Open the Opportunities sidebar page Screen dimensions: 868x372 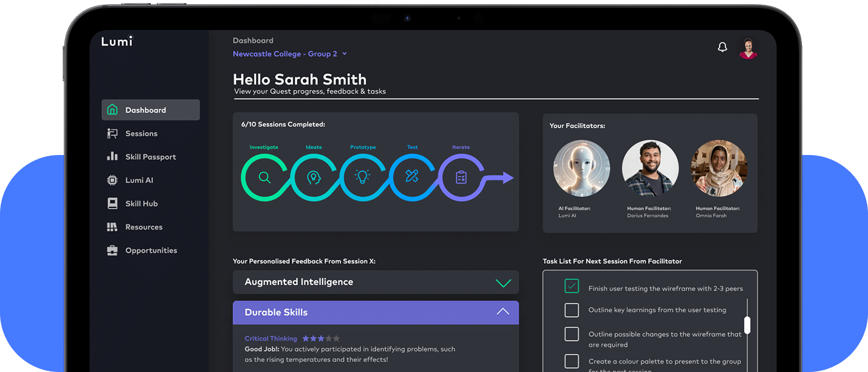click(151, 250)
